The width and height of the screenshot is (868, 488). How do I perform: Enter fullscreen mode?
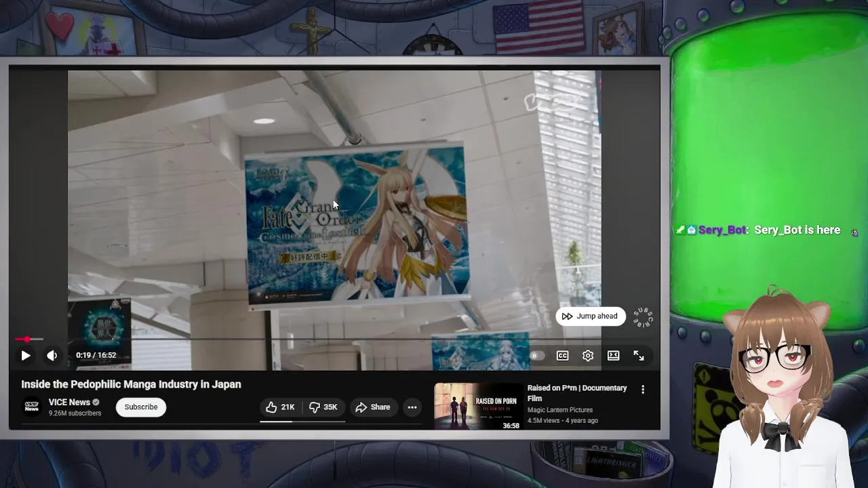point(639,355)
